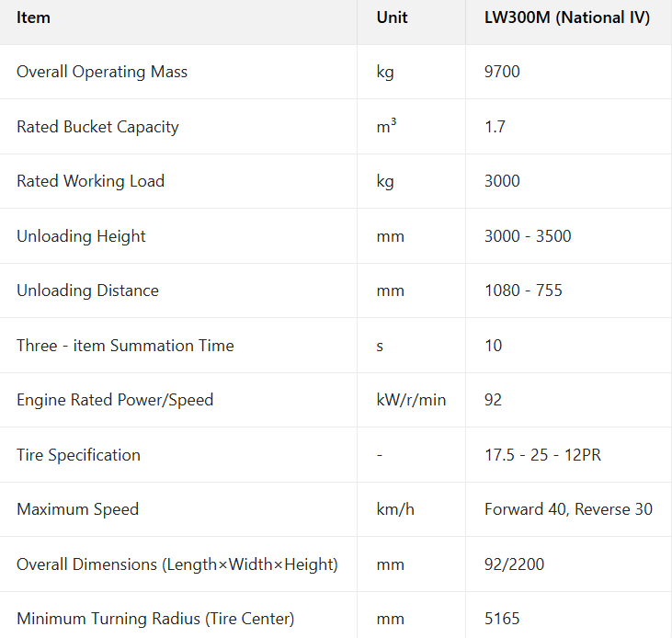Click the "Overall Operating Mass" row label
Viewport: 672px width, 638px height.
pos(102,72)
